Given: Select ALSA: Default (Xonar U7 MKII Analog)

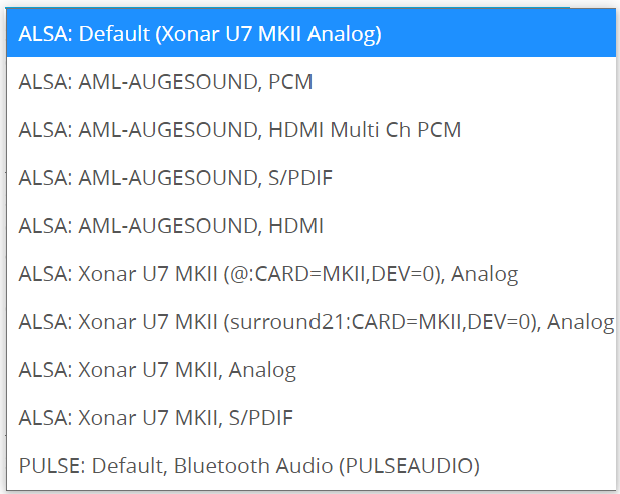Looking at the screenshot, I should [x=200, y=34].
